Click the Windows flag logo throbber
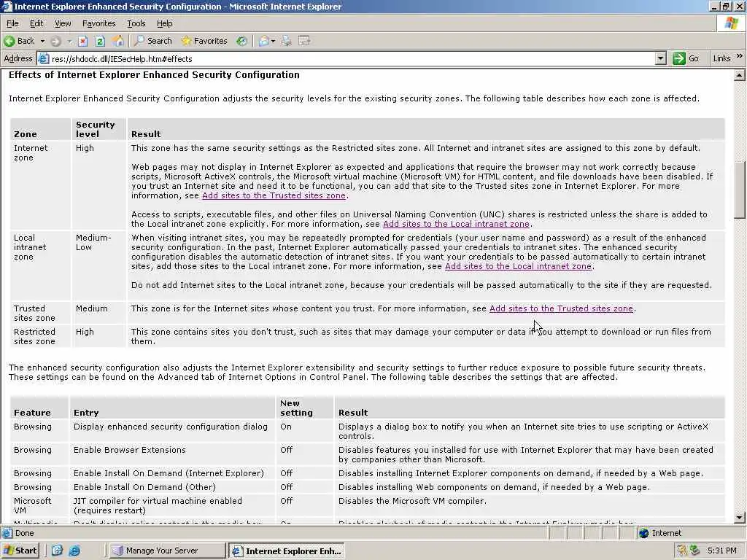This screenshot has width=747, height=560. pos(731,23)
